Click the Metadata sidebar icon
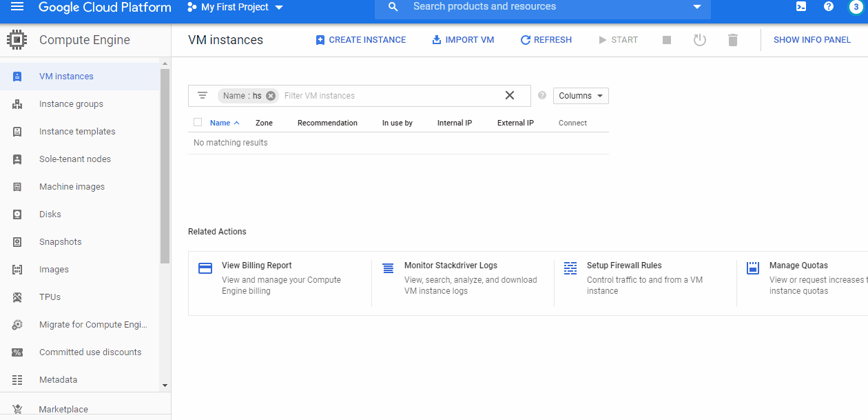Viewport: 868px width, 420px height. click(x=17, y=380)
